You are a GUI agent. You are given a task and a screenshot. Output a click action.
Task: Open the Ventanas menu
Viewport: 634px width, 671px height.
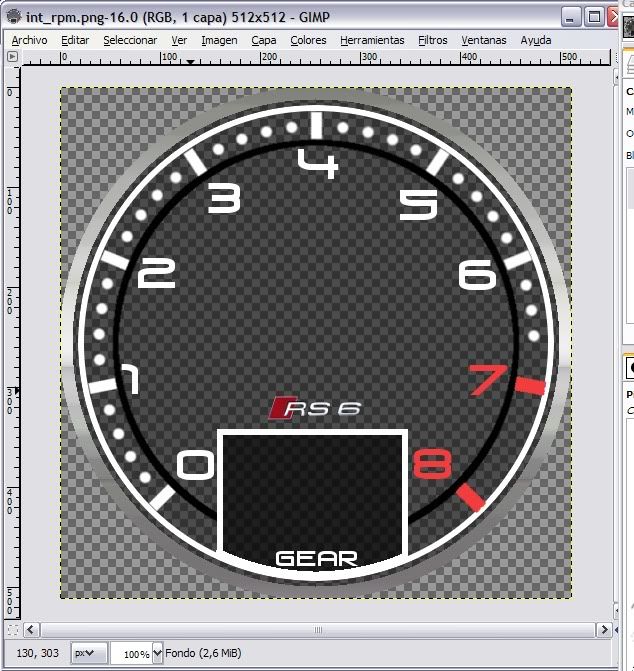click(x=483, y=40)
